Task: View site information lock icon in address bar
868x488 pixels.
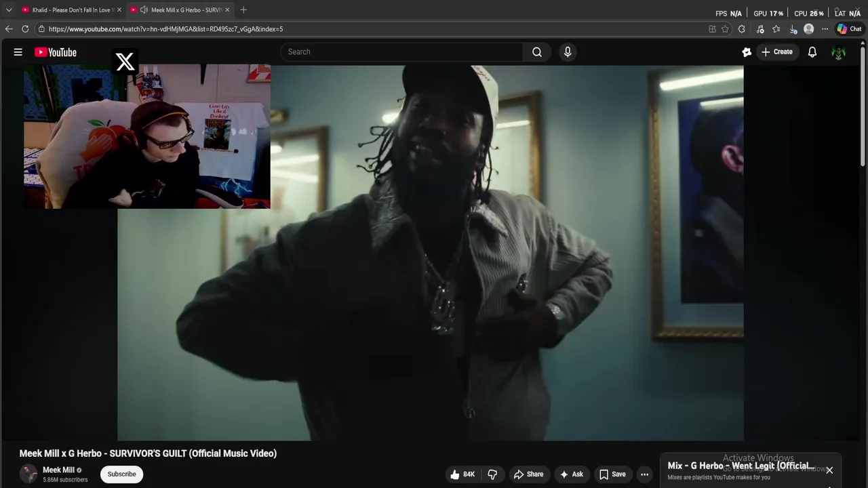Action: [x=41, y=29]
